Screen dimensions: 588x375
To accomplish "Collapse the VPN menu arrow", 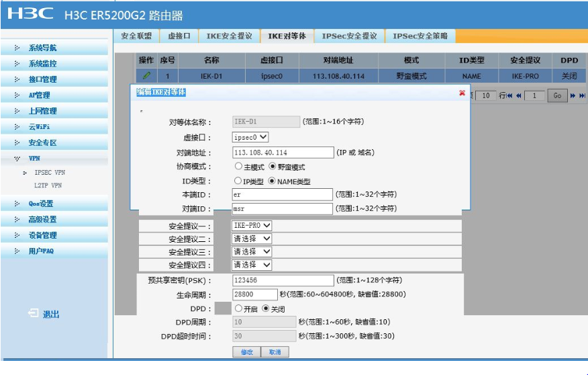I will pyautogui.click(x=17, y=159).
